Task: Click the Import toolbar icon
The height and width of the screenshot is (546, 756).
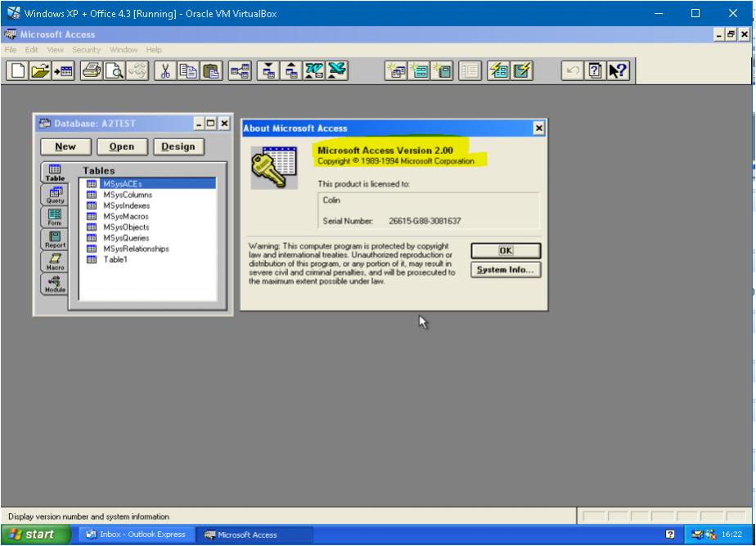Action: (268, 71)
